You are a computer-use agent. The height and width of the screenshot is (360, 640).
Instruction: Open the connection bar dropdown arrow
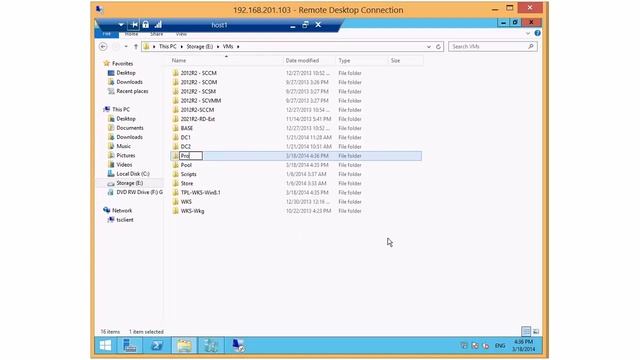pyautogui.click(x=121, y=25)
